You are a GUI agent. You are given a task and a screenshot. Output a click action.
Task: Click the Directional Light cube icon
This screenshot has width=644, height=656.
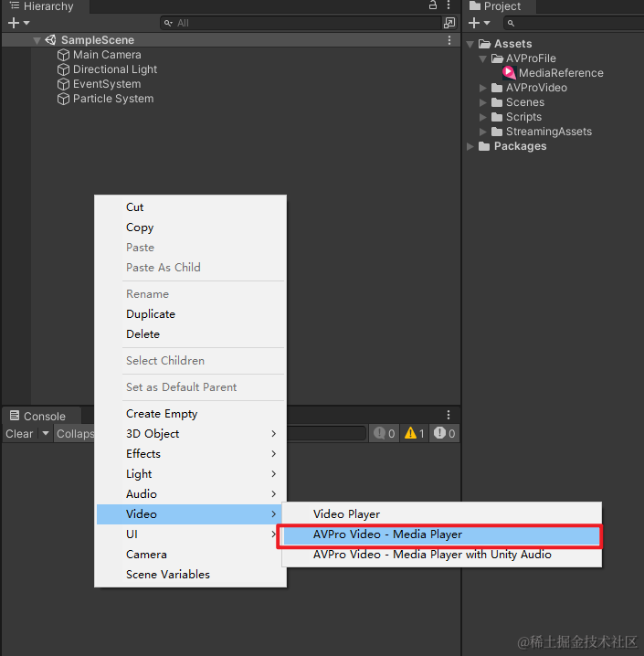click(63, 69)
